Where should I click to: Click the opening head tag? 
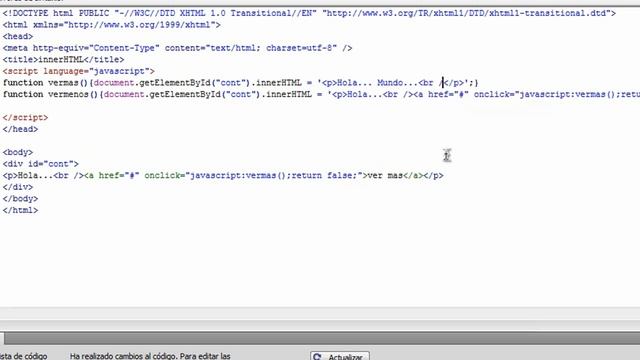tap(18, 36)
